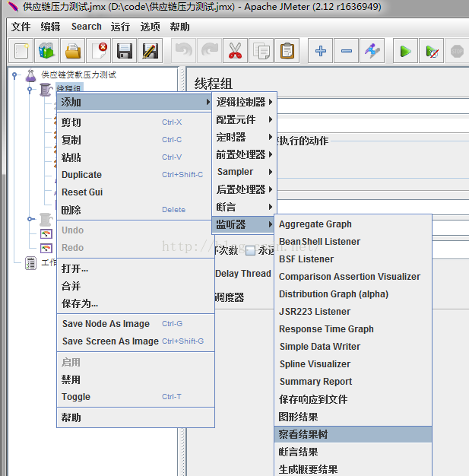Viewport: 469px width, 476px height.
Task: Choose 禁用 from context menu
Action: pyautogui.click(x=136, y=379)
